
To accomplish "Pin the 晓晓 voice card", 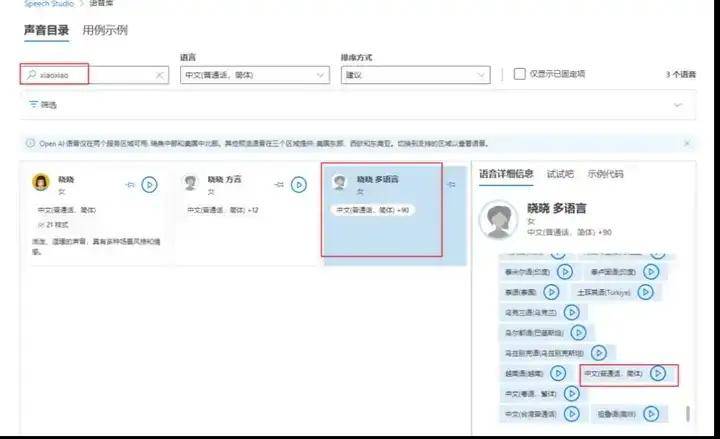I will [129, 184].
